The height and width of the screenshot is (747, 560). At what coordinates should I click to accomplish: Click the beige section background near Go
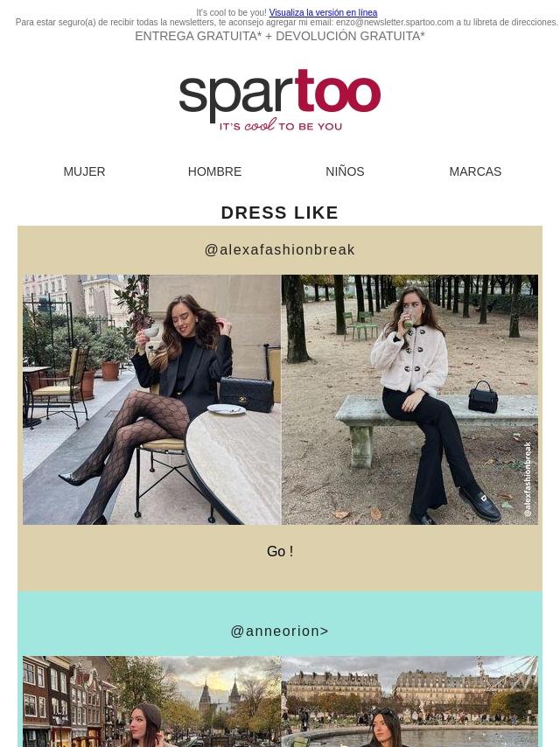point(143,557)
